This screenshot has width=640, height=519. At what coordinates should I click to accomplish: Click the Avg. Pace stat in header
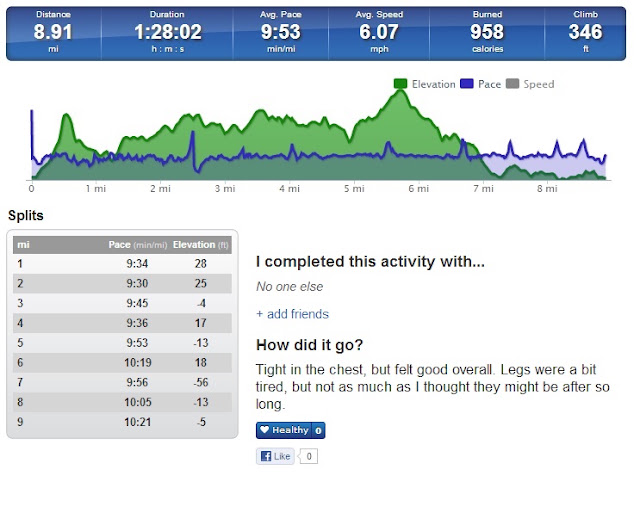[x=280, y=32]
